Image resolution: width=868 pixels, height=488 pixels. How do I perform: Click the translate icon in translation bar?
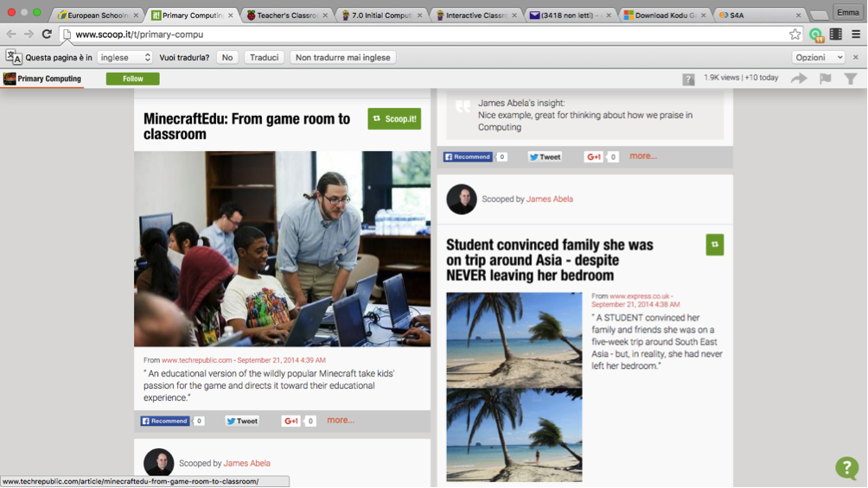[13, 57]
